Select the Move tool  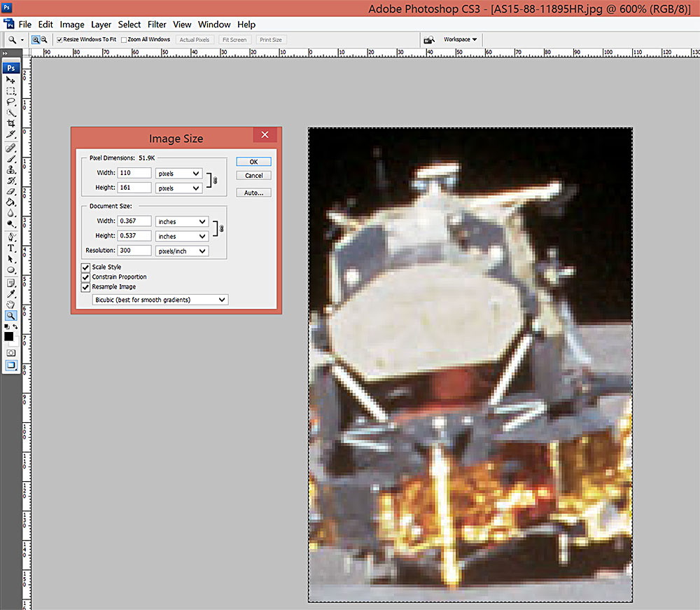[10, 81]
